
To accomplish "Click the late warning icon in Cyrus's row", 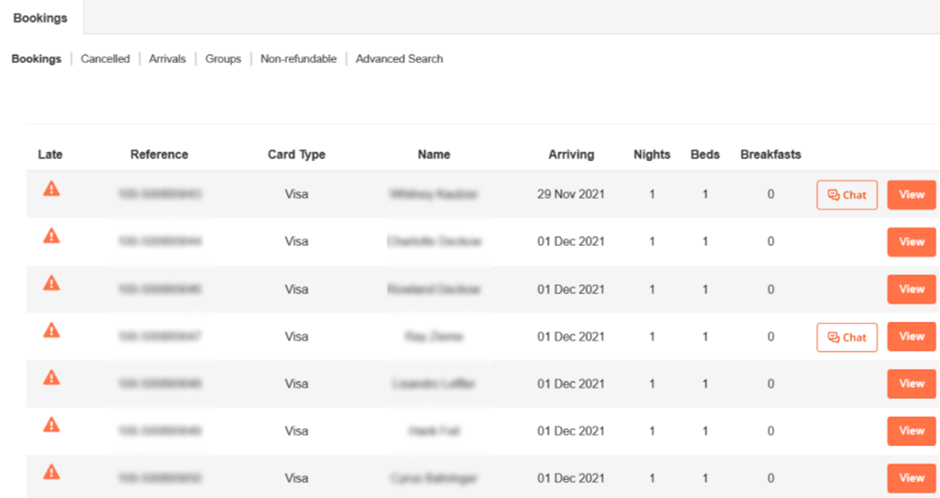I will coord(52,472).
